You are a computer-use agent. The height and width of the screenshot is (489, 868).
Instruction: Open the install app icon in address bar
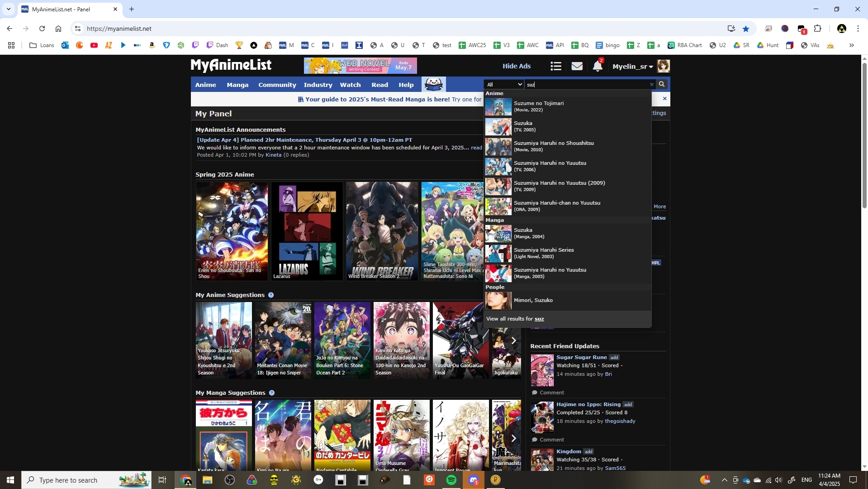pyautogui.click(x=731, y=29)
